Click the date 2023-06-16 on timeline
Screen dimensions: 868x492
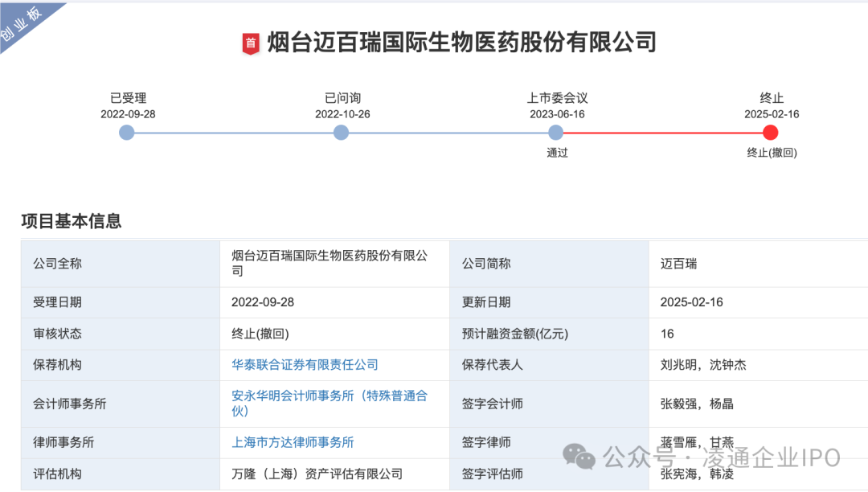(x=557, y=114)
